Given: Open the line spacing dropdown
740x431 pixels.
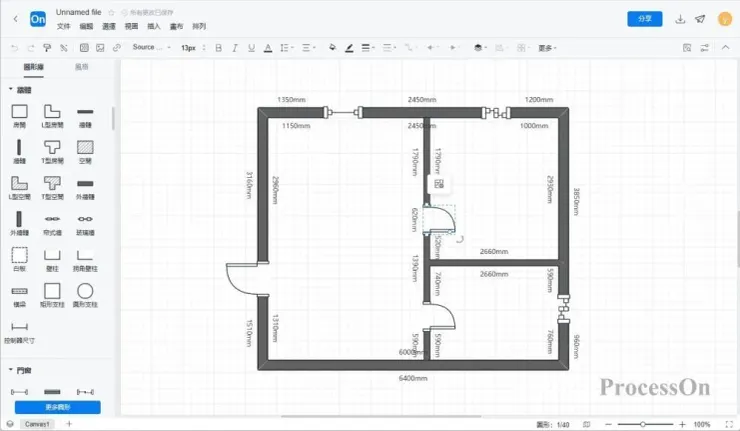Looking at the screenshot, I should pos(286,48).
